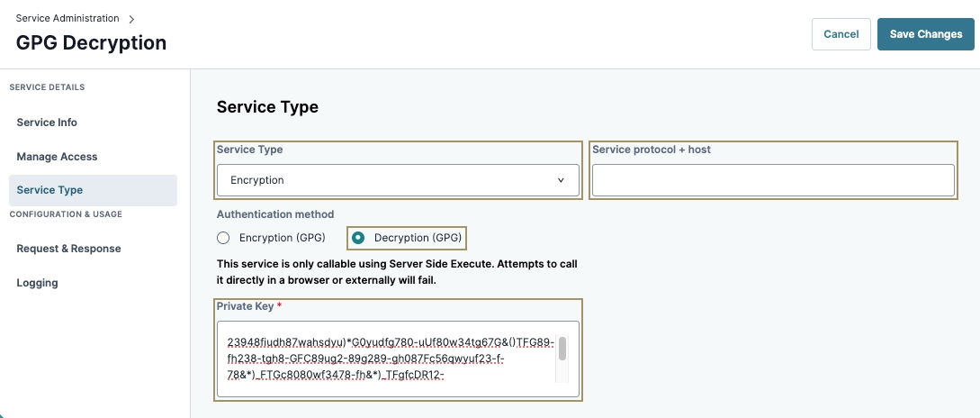Select Service Type in sidebar
Image resolution: width=980 pixels, height=418 pixels.
click(x=93, y=190)
